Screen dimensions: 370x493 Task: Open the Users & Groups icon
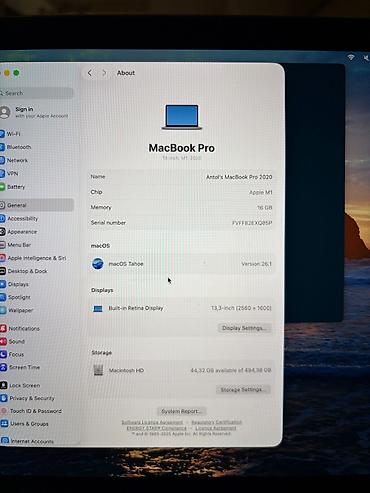click(4, 424)
